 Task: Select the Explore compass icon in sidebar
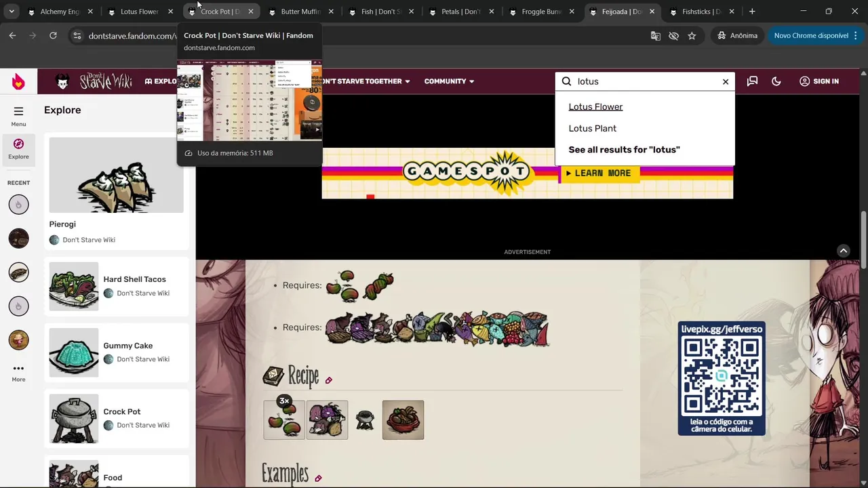18,144
